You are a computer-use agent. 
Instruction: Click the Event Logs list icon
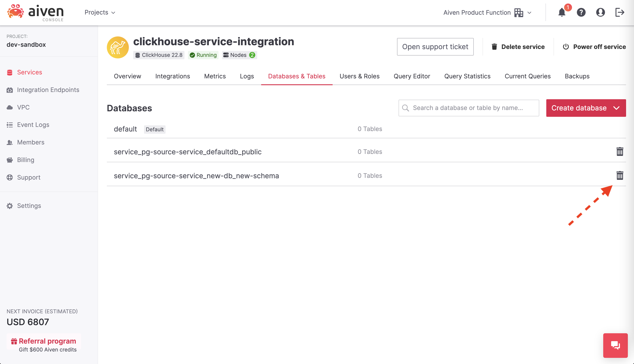(x=10, y=125)
